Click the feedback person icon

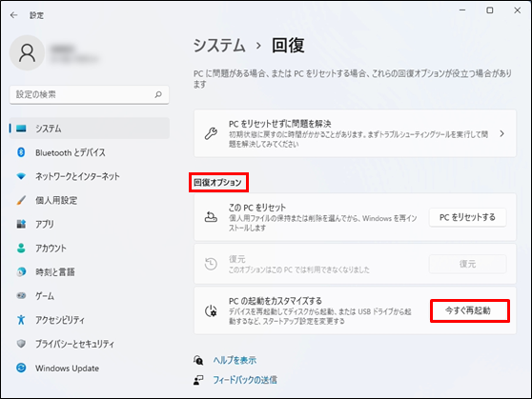click(x=198, y=380)
